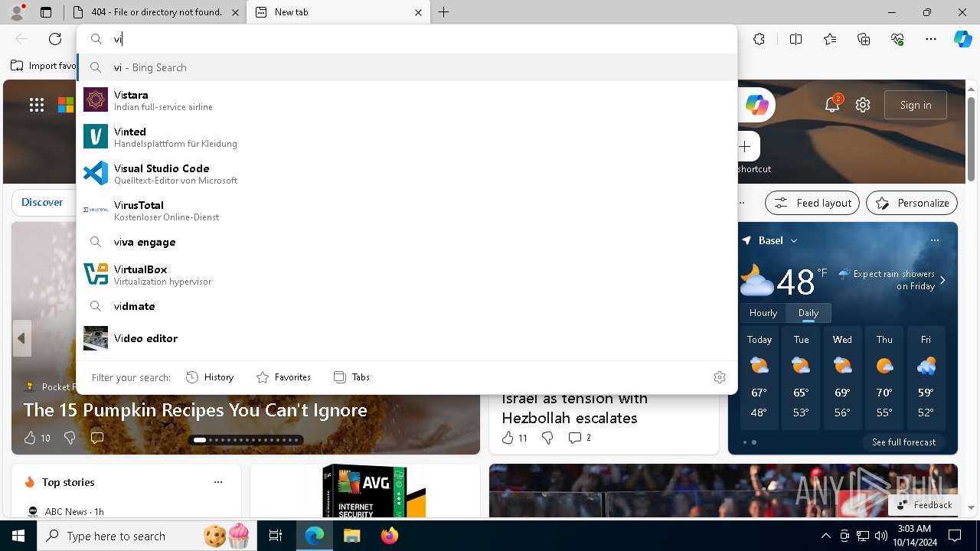
Task: Close the New tab tab
Action: tap(418, 12)
